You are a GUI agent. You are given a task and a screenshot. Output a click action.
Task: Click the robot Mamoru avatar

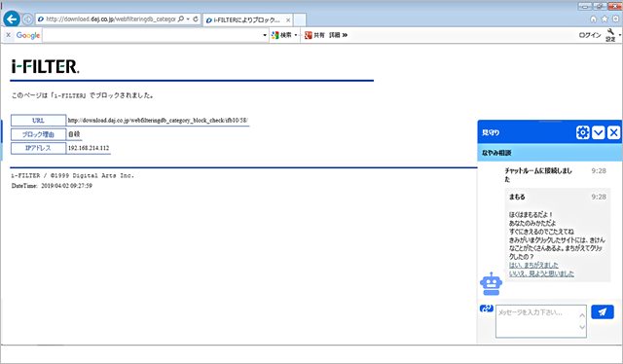(x=491, y=283)
